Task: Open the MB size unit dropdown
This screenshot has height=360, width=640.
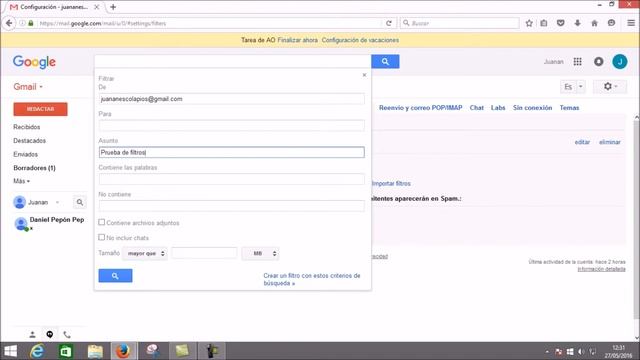Action: coord(260,253)
